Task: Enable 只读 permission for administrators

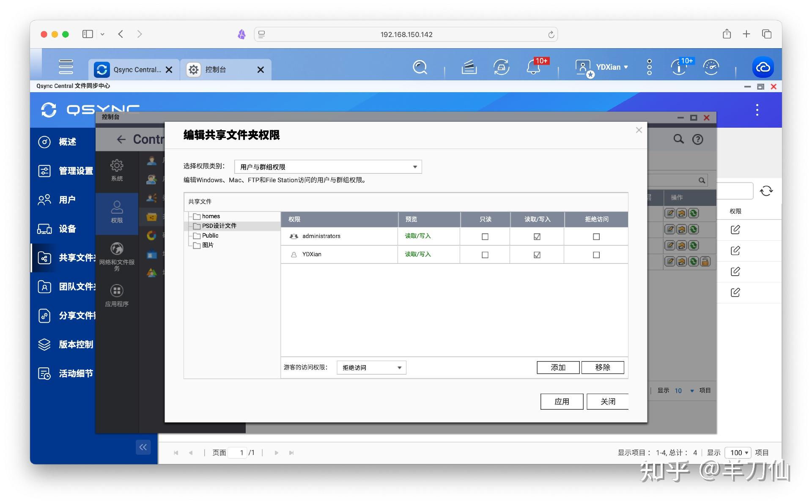Action: (x=485, y=237)
